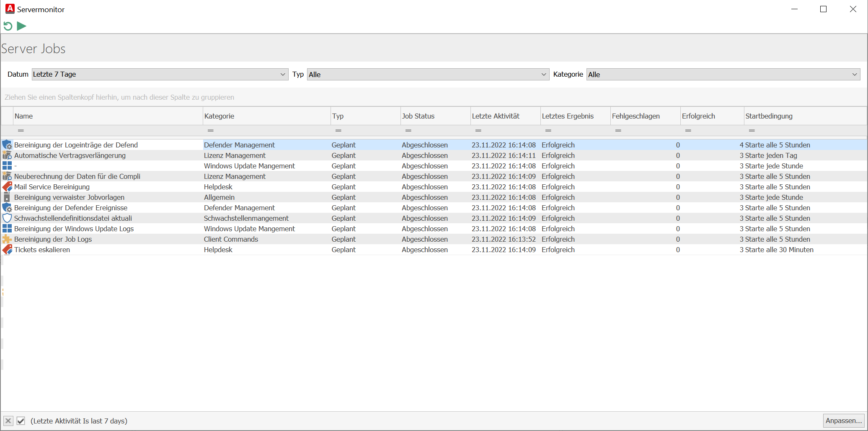Click the filter expression text Letzte Aktivität Is last 7 days
Image resolution: width=868 pixels, height=431 pixels.
79,421
